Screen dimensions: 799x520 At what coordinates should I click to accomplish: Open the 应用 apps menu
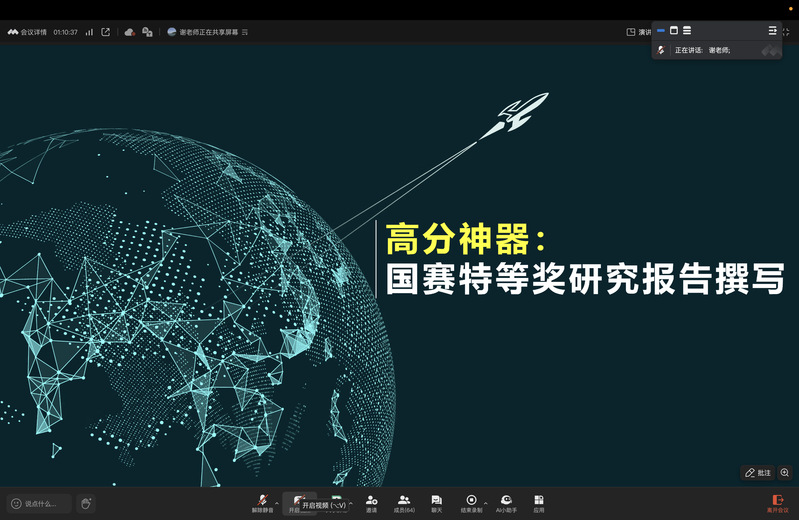pyautogui.click(x=539, y=502)
